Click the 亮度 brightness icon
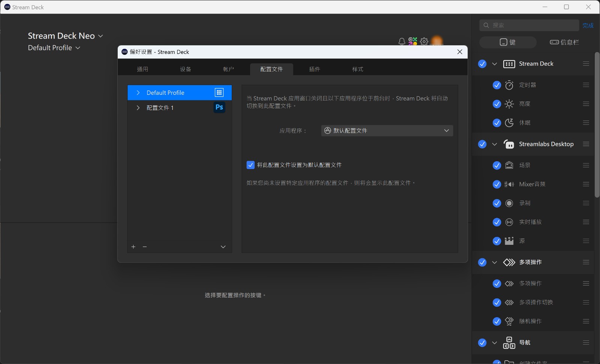The width and height of the screenshot is (600, 364). click(509, 104)
